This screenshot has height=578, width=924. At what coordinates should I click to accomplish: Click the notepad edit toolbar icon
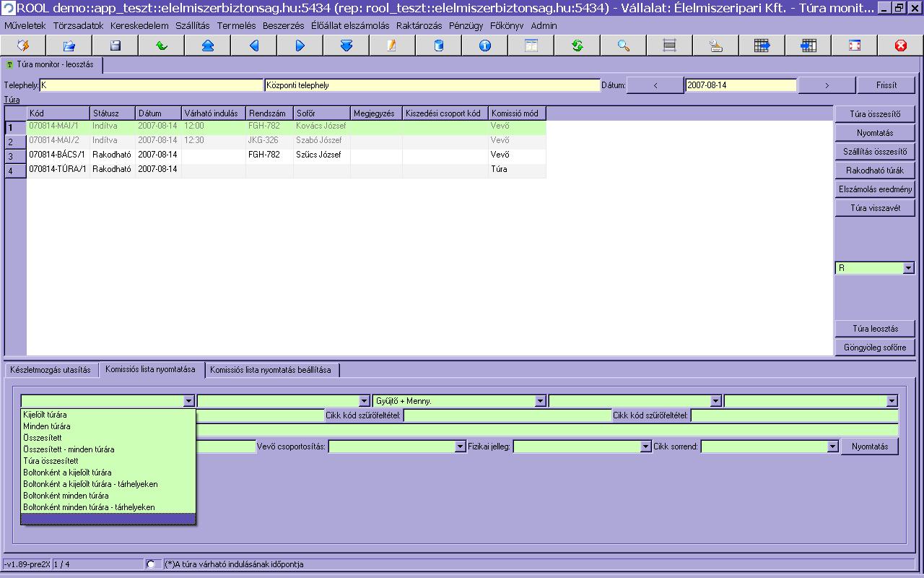(x=392, y=46)
